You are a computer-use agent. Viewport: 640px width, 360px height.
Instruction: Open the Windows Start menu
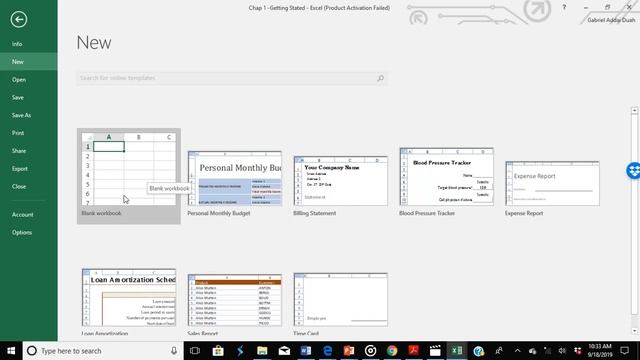[11, 351]
